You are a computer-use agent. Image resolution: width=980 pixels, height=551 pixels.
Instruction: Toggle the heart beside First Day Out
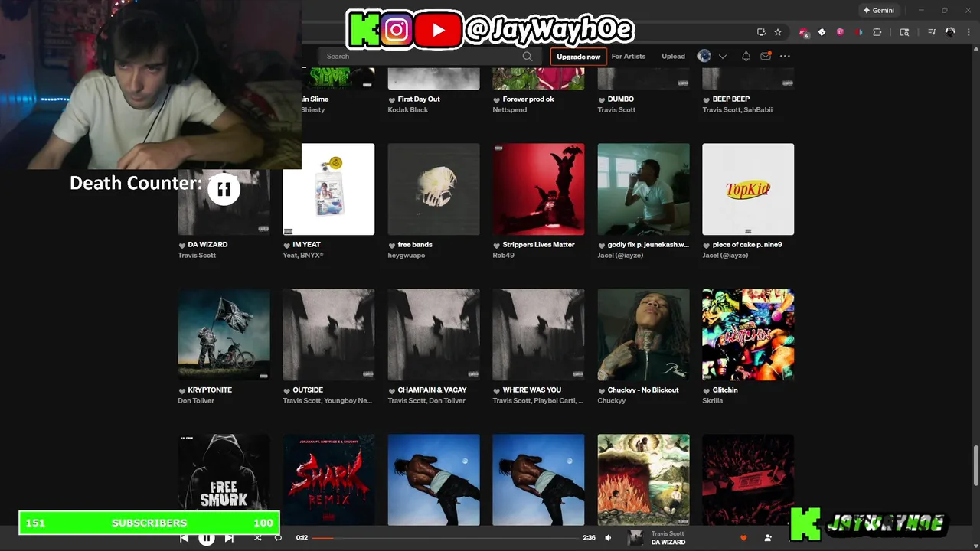tap(392, 99)
